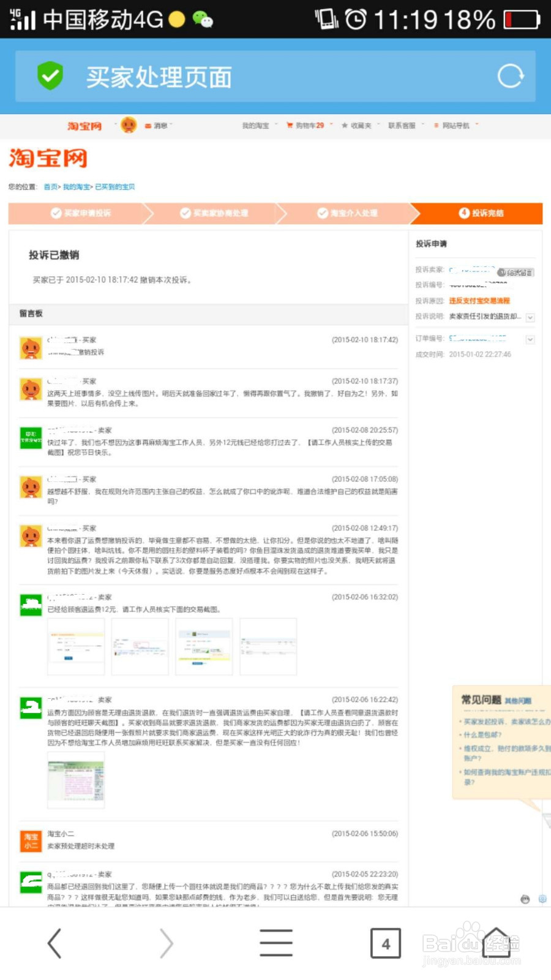This screenshot has height=980, width=551.
Task: Tap the browser home icon
Action: pos(496,943)
